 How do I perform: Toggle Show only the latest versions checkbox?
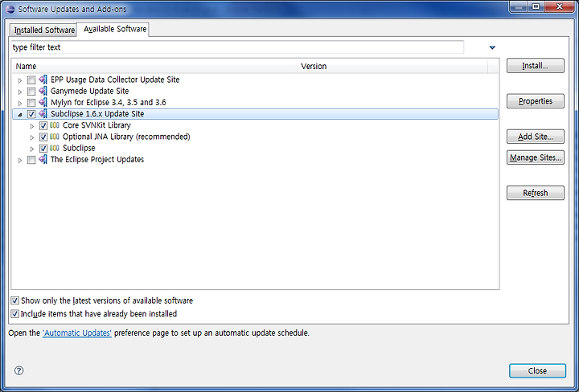pyautogui.click(x=14, y=300)
